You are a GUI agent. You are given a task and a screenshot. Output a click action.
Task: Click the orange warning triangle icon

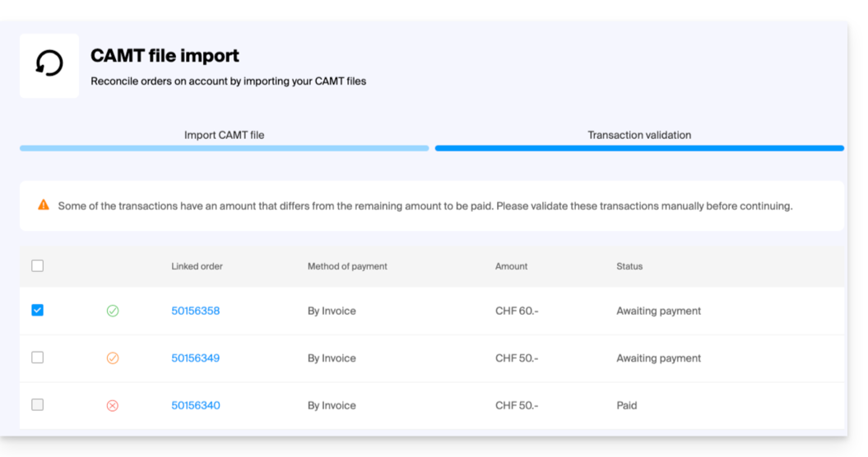click(x=44, y=205)
